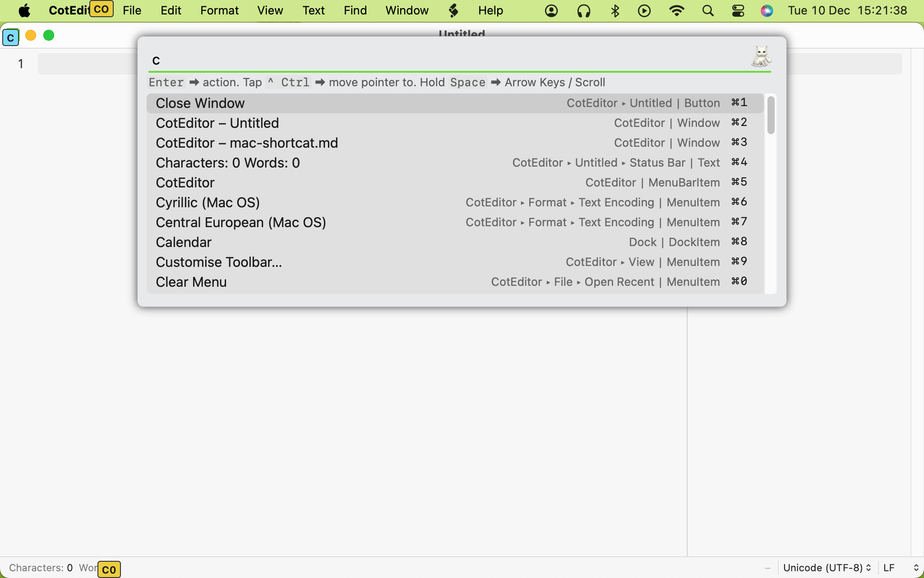924x578 pixels.
Task: Open the Format menu
Action: (220, 10)
